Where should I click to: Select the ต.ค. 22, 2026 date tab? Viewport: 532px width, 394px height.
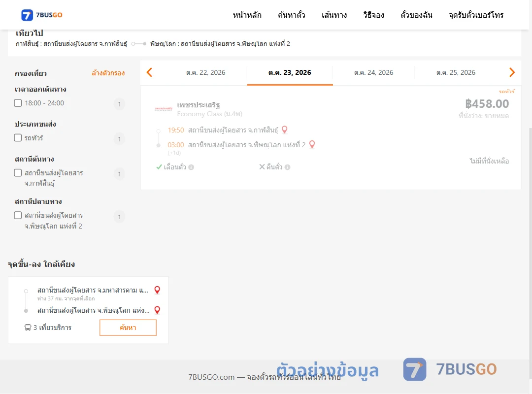[205, 72]
